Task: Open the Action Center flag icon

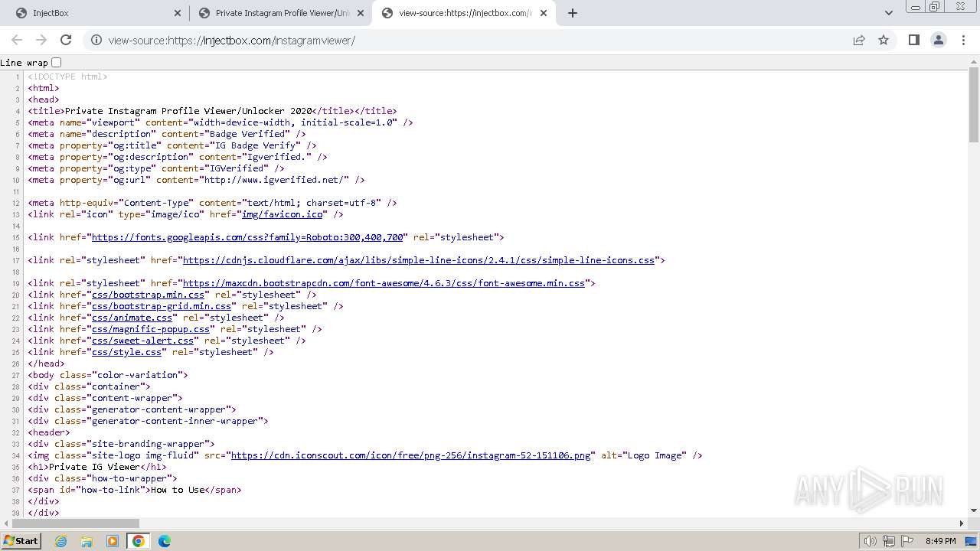Action: coord(907,541)
